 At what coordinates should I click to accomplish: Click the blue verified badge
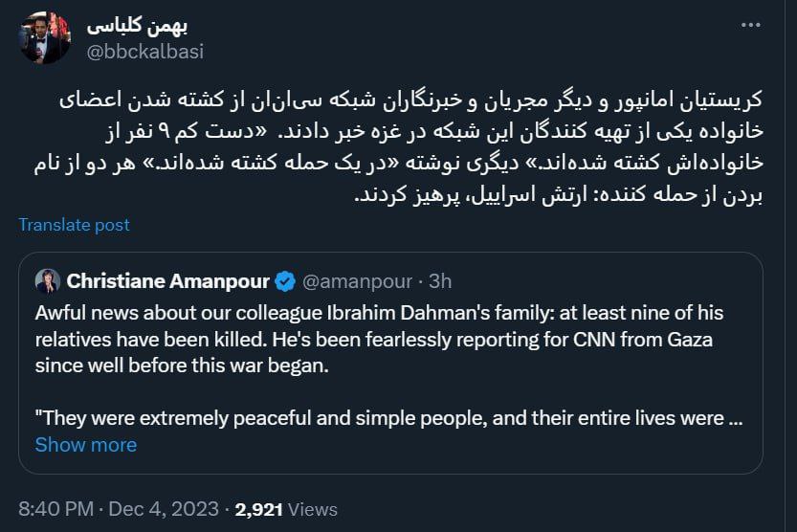(x=285, y=281)
